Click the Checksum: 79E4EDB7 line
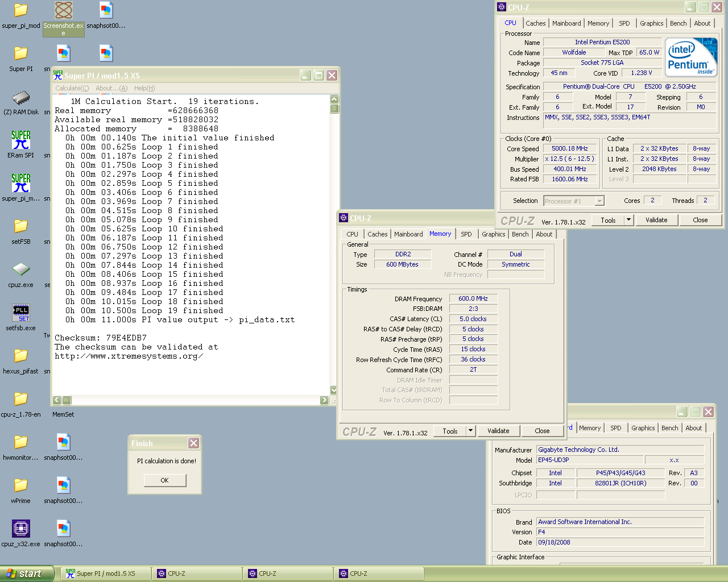728x582 pixels. point(101,338)
